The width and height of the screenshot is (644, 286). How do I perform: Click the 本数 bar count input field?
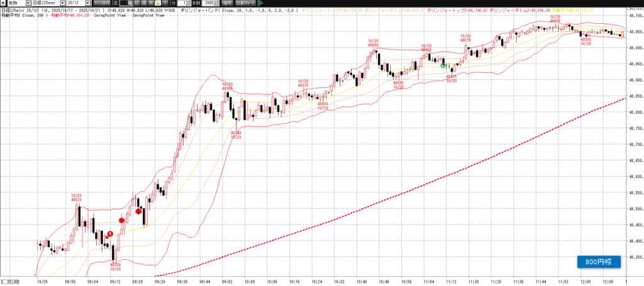click(x=208, y=3)
